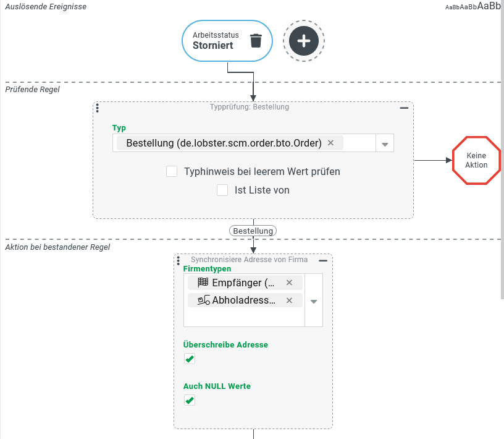Enable Typhinweis bei leerem Wert prüfen
Image resolution: width=504 pixels, height=439 pixels.
coord(172,171)
